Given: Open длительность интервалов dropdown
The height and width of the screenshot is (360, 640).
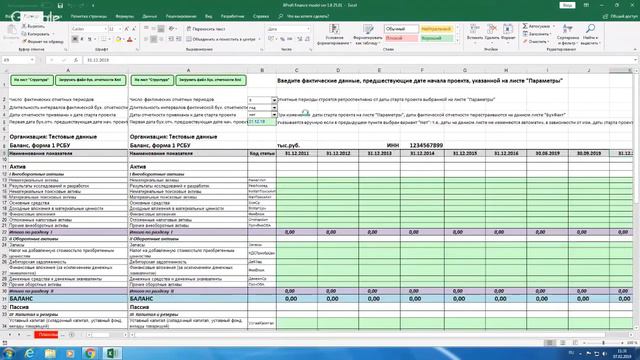Looking at the screenshot, I should 274,107.
